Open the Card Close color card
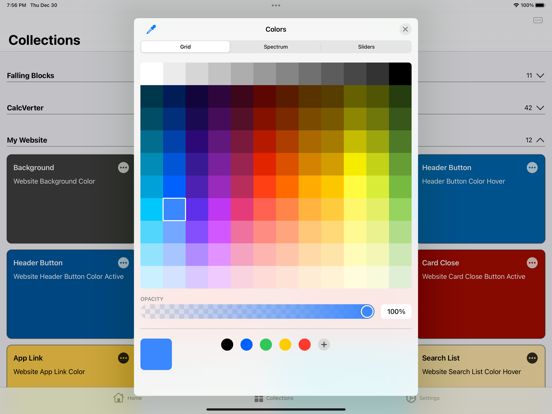This screenshot has height=414, width=552. coord(482,294)
